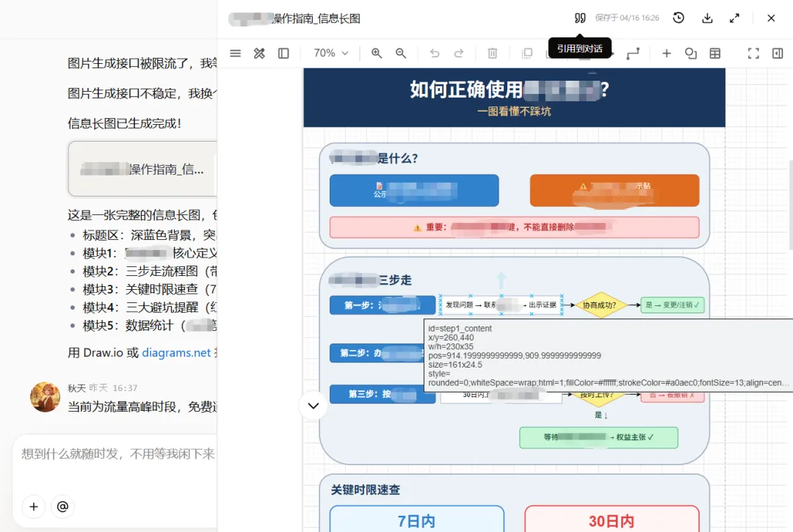Image resolution: width=793 pixels, height=532 pixels.
Task: Click the 当前为流量高峰时段 message
Action: pos(142,407)
